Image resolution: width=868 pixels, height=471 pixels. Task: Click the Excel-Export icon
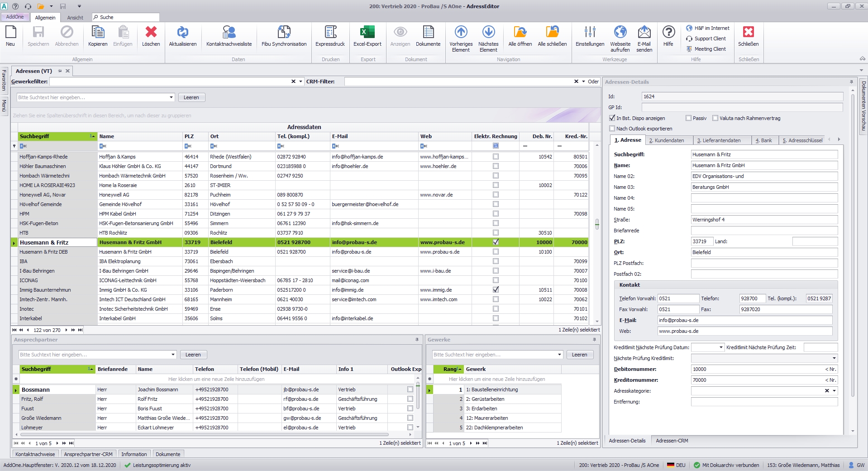[x=367, y=33]
